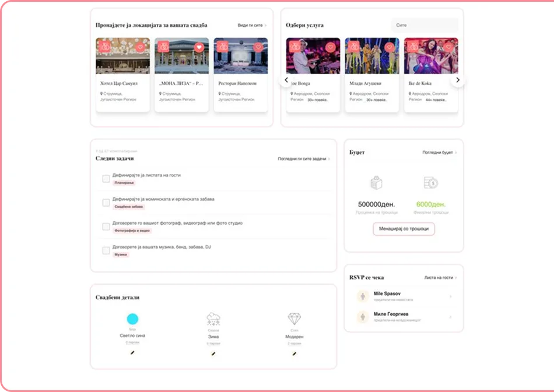Select the light blue wedding color swatch
This screenshot has height=392, width=554.
(x=132, y=319)
